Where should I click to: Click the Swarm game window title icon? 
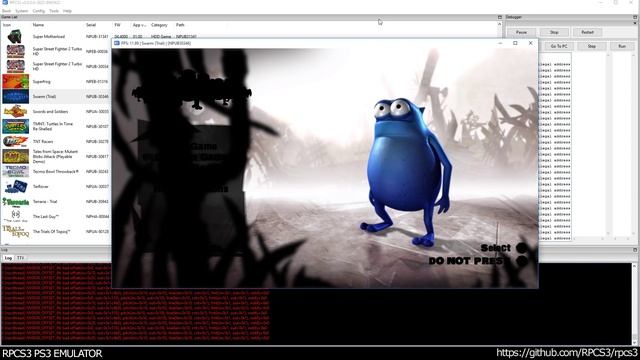coord(116,43)
